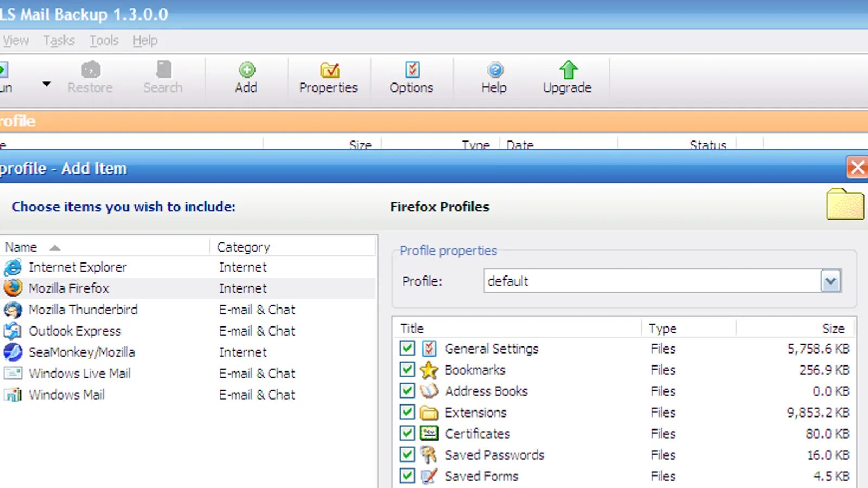Open the Options toolbar icon
This screenshot has width=868, height=488.
point(412,69)
